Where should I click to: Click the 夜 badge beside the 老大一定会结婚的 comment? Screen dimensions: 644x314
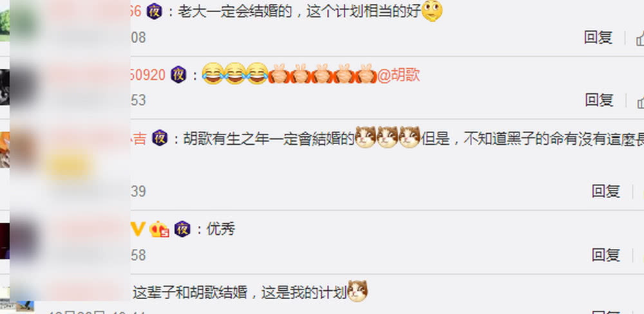tap(155, 11)
